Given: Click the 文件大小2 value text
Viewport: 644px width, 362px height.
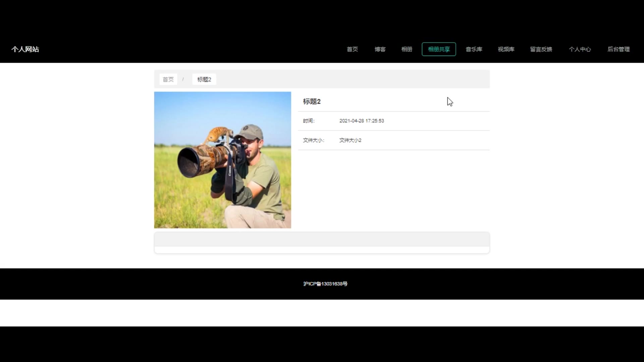Looking at the screenshot, I should 350,140.
